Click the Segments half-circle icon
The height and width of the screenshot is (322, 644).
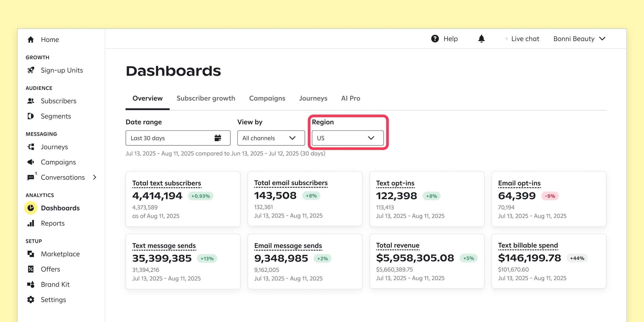click(x=31, y=116)
